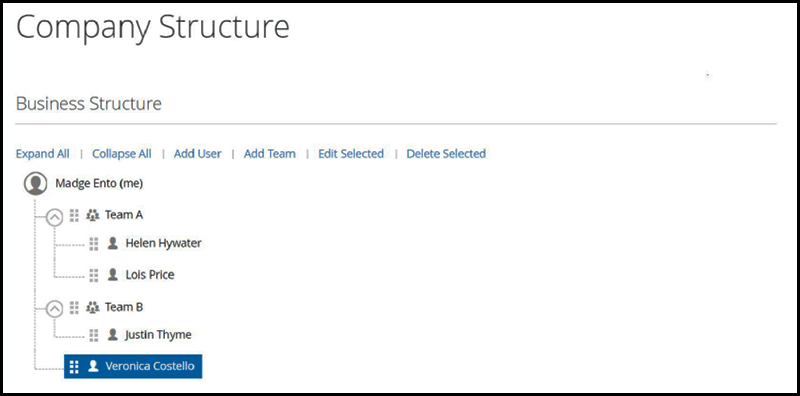Viewport: 800px width, 396px height.
Task: Click the drag handle beside Lois Price
Action: [93, 276]
